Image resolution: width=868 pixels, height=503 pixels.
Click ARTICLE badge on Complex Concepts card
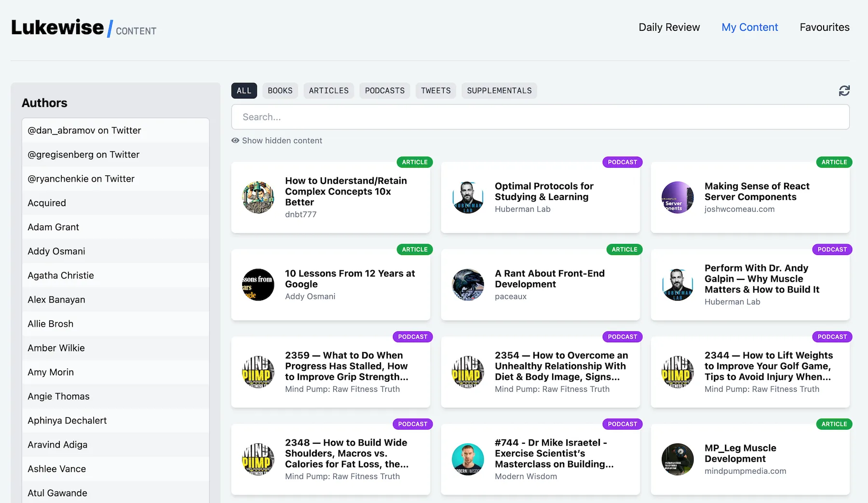(x=415, y=162)
